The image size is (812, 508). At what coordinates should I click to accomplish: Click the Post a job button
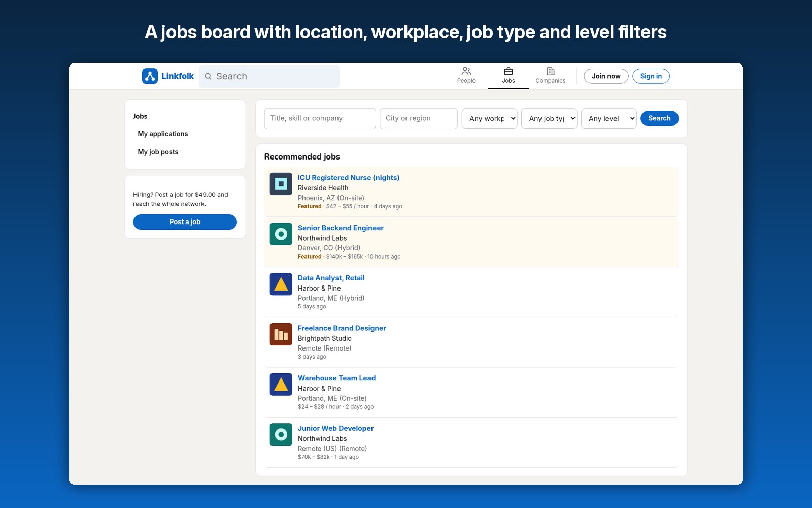click(185, 222)
